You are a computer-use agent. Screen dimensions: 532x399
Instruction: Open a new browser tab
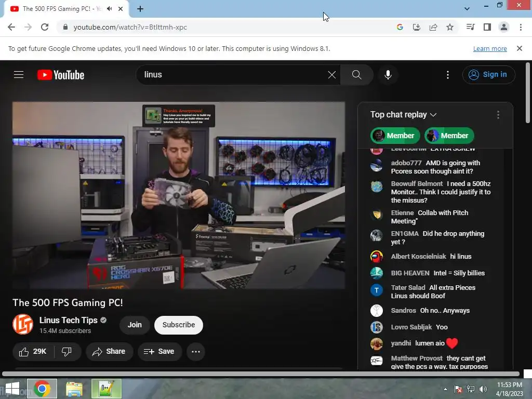(x=140, y=9)
